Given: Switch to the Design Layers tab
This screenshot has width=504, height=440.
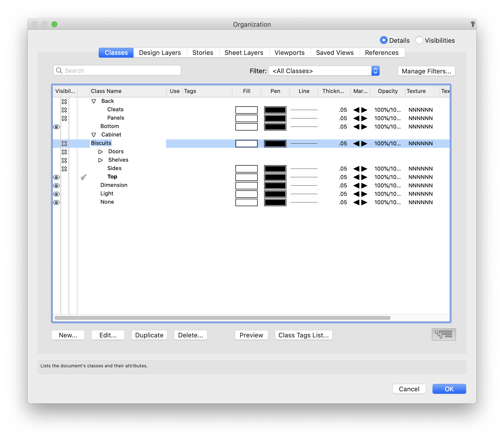Looking at the screenshot, I should pos(160,52).
